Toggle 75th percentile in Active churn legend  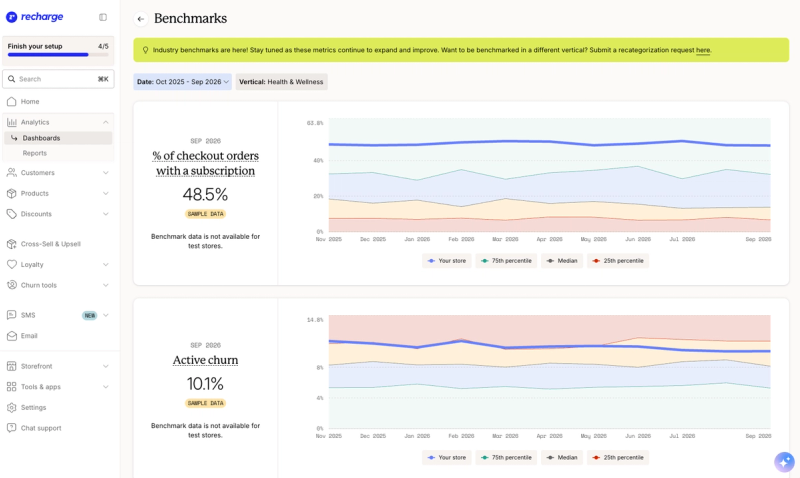pyautogui.click(x=506, y=458)
